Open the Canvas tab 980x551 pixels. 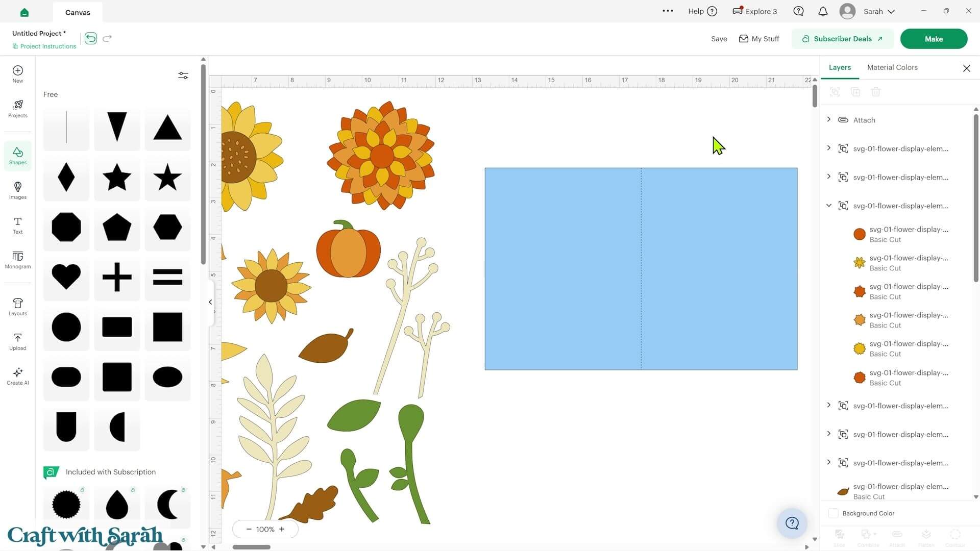[78, 12]
